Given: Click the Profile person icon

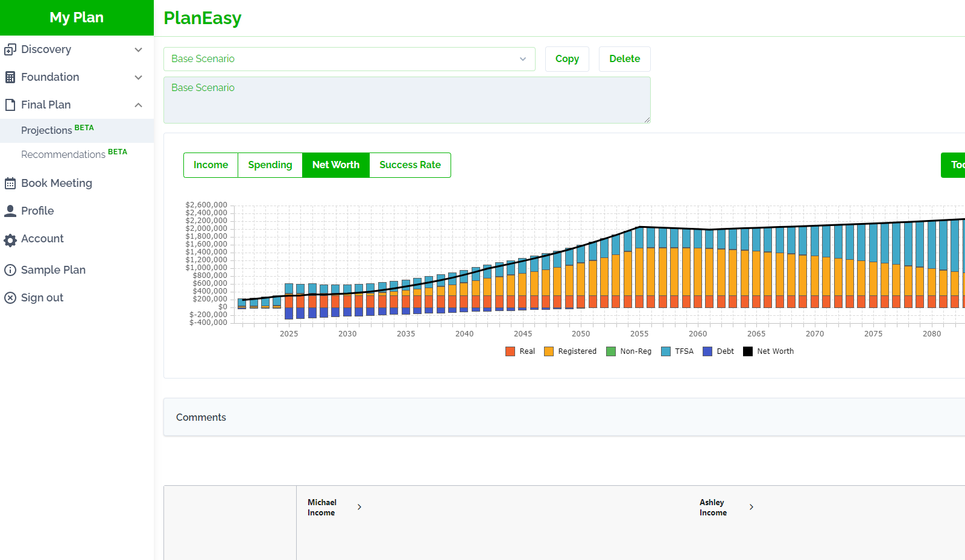Looking at the screenshot, I should (x=10, y=211).
